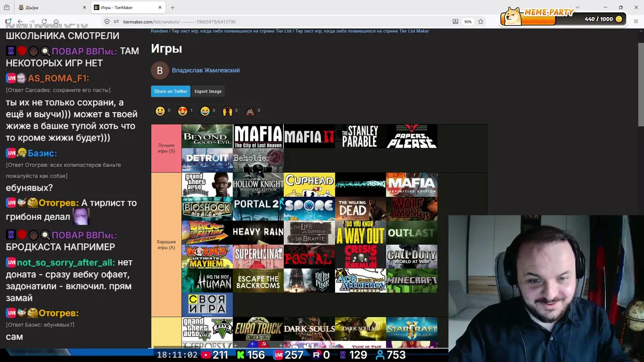Open the site security shield icon
Screen dimensions: 644x362
pyautogui.click(x=107, y=22)
